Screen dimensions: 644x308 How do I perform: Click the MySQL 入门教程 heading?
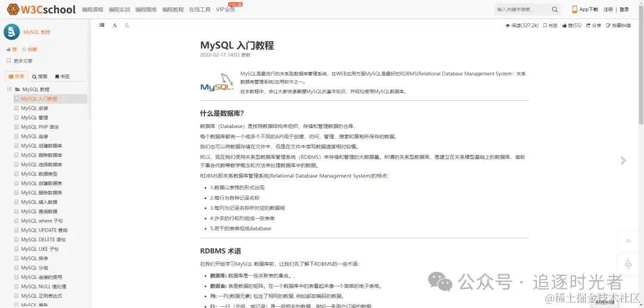point(237,45)
